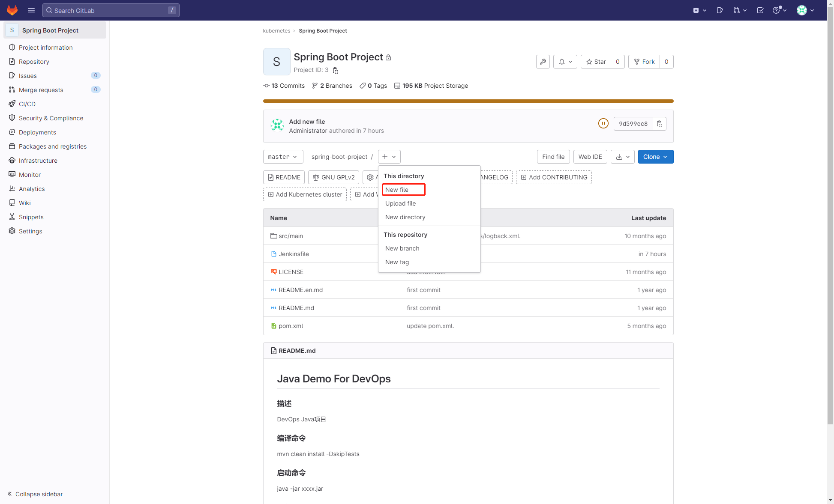
Task: Click the Snippets scissors icon
Action: point(12,217)
